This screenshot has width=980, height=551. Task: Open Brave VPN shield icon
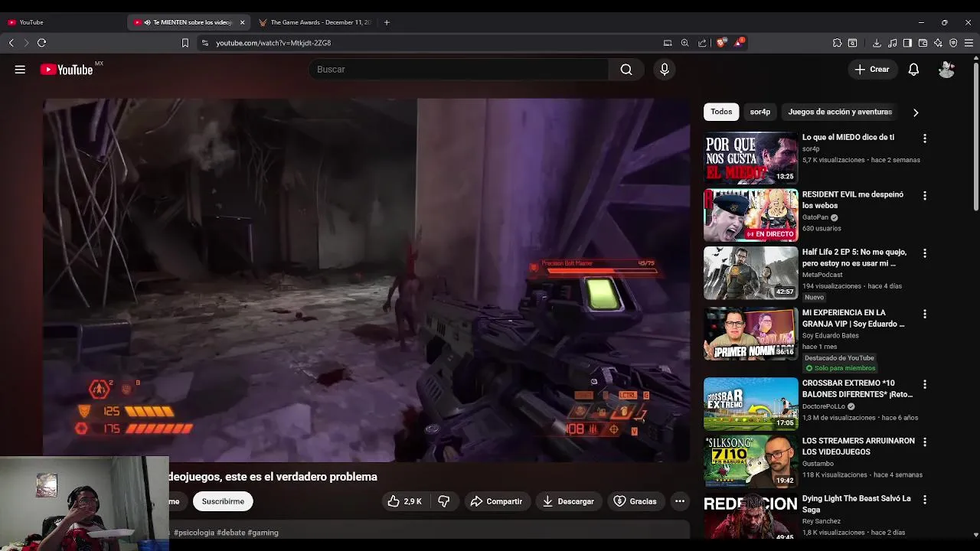[x=953, y=43]
